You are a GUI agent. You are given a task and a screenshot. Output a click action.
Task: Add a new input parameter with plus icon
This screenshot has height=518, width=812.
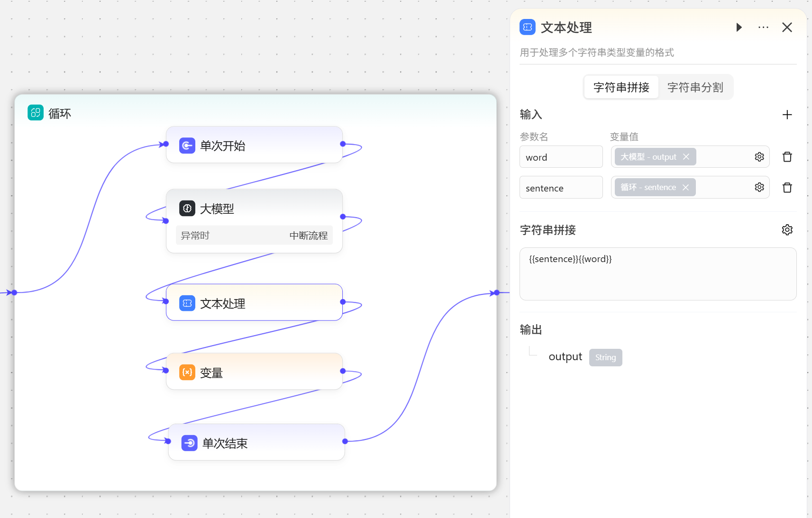click(787, 115)
